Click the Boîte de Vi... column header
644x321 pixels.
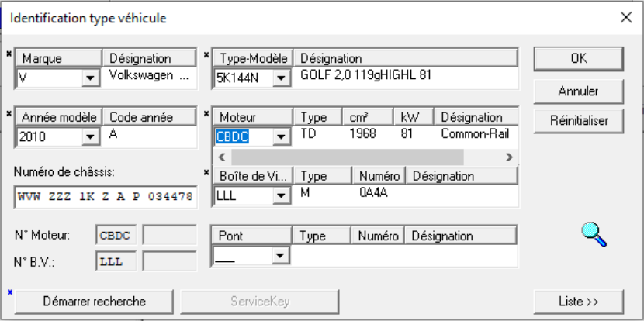pyautogui.click(x=253, y=176)
